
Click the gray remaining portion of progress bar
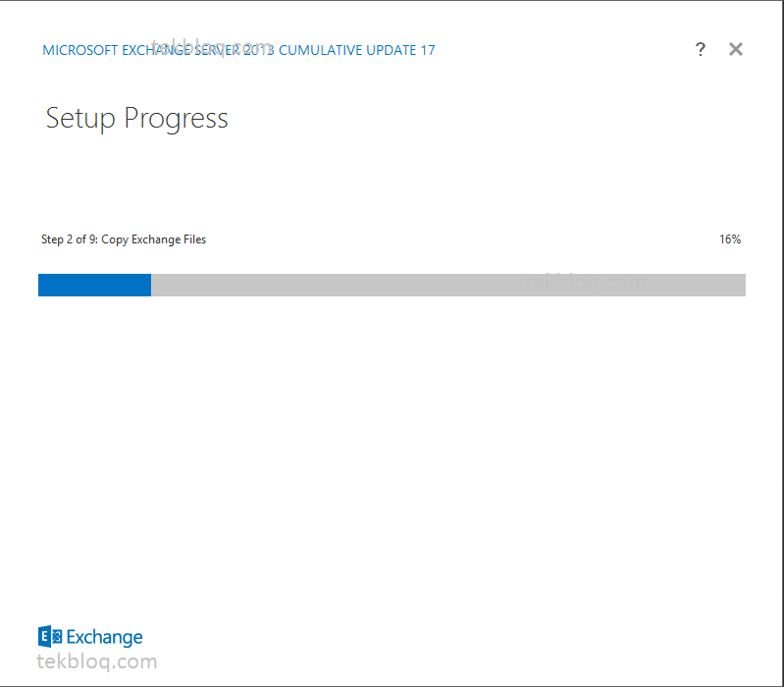tap(448, 285)
